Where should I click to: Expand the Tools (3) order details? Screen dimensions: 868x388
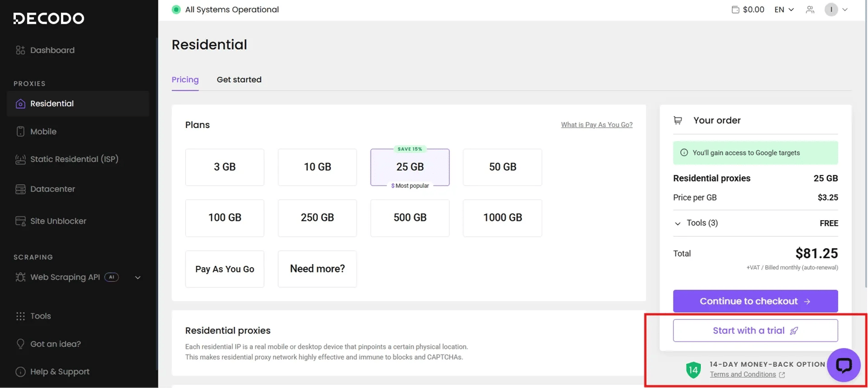[x=696, y=223]
